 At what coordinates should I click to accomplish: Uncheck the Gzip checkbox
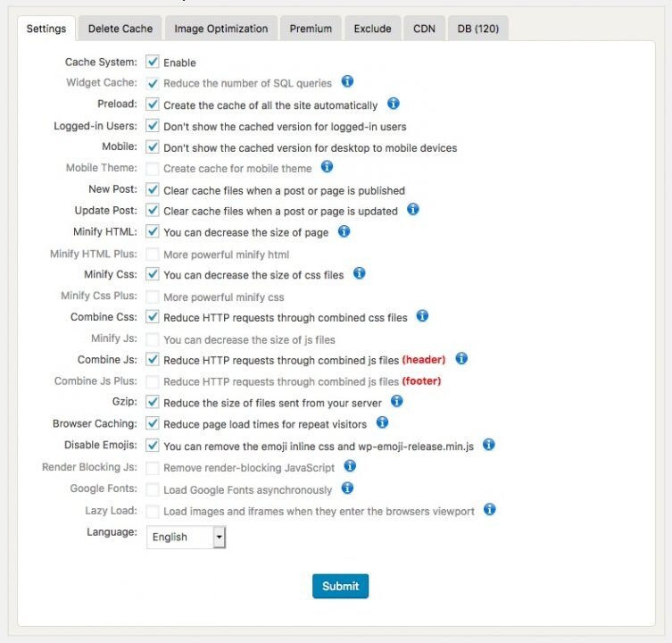(153, 403)
